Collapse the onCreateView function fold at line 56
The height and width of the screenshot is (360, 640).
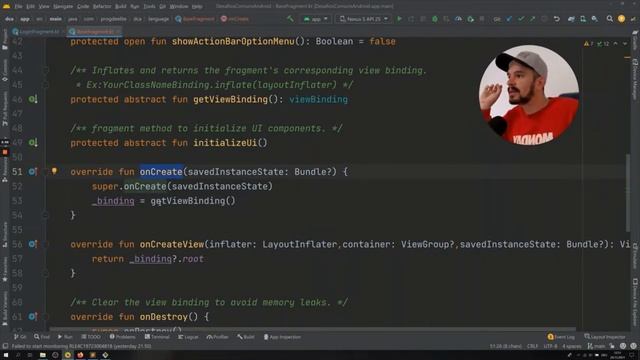[46, 244]
